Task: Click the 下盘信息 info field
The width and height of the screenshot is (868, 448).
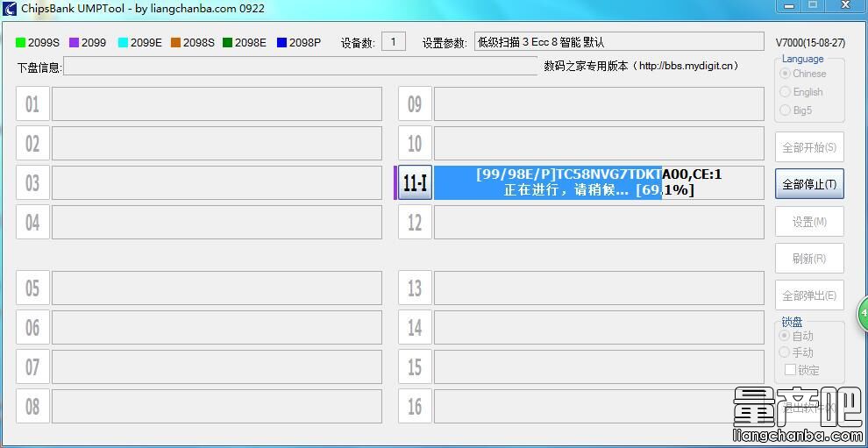Action: (x=301, y=66)
